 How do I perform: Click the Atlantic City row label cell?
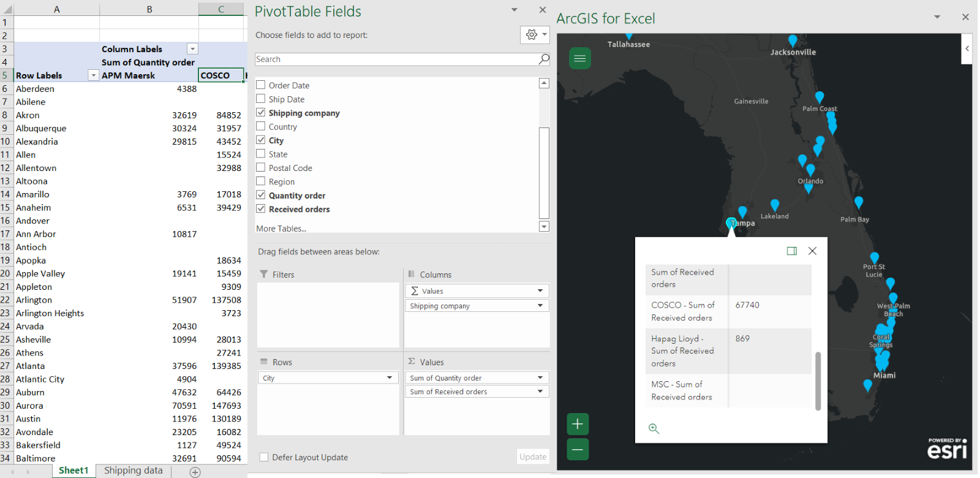point(56,379)
